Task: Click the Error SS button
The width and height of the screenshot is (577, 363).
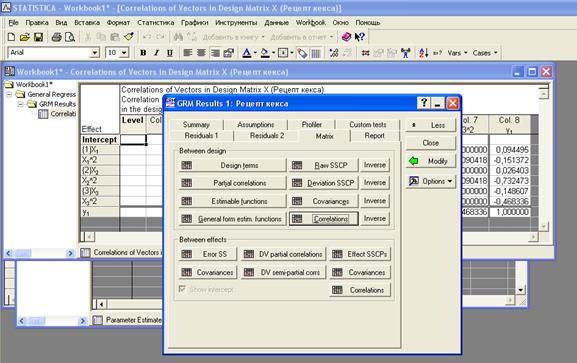Action: pos(208,254)
